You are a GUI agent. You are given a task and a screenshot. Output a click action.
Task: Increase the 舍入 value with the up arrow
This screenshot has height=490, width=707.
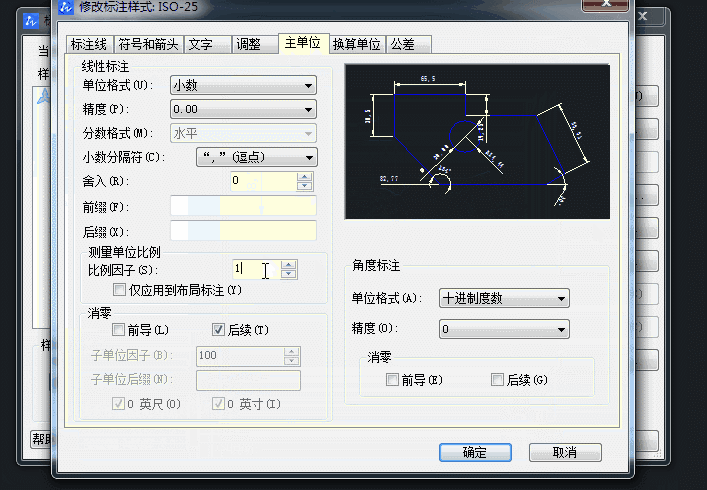click(305, 176)
